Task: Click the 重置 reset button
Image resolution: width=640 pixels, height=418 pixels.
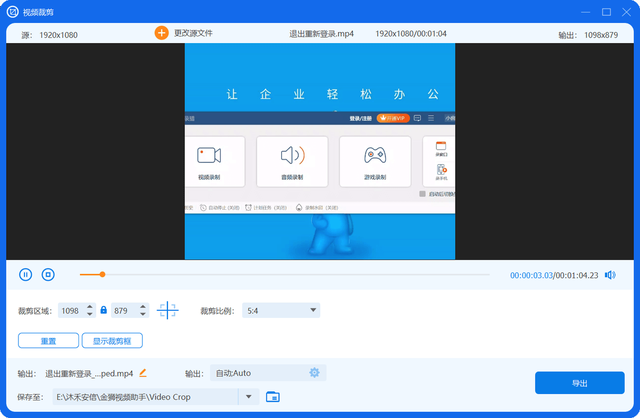Action: pyautogui.click(x=48, y=341)
